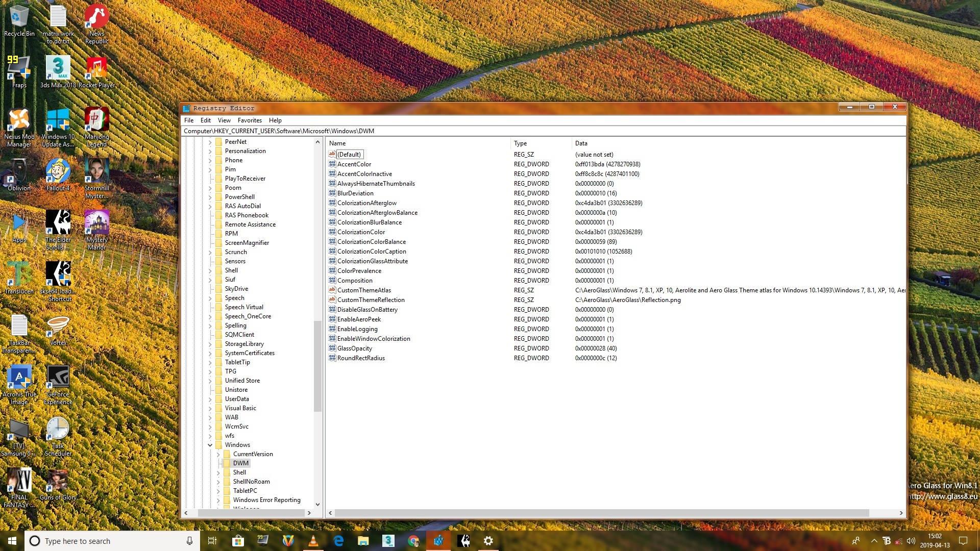980x551 pixels.
Task: Open the Favorites menu
Action: coord(250,120)
